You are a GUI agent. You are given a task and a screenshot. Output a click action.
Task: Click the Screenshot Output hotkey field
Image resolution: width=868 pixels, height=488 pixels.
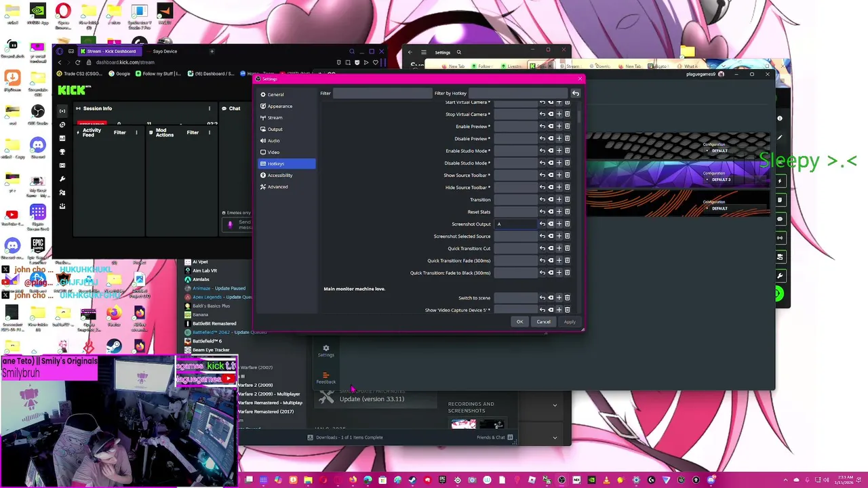pyautogui.click(x=515, y=224)
